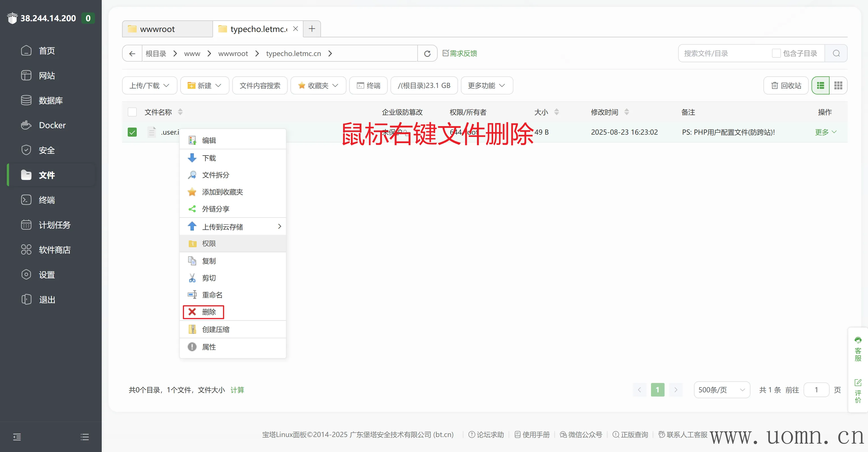Click the back arrow in path bar
Image resolution: width=868 pixels, height=452 pixels.
[x=132, y=54]
